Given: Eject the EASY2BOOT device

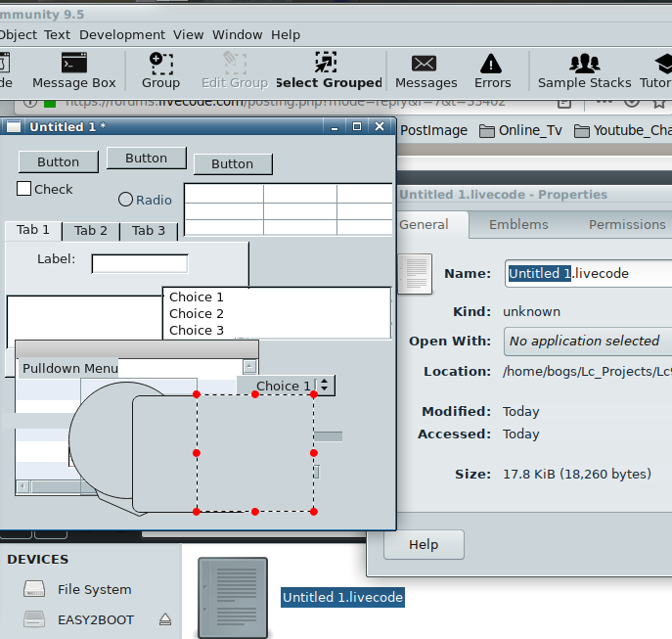Looking at the screenshot, I should (165, 619).
